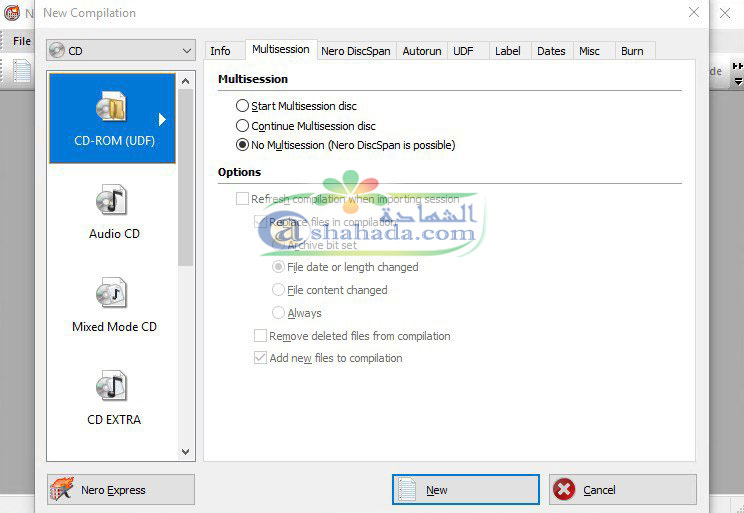Select the CD-ROM (UDF) disc icon

pos(111,108)
